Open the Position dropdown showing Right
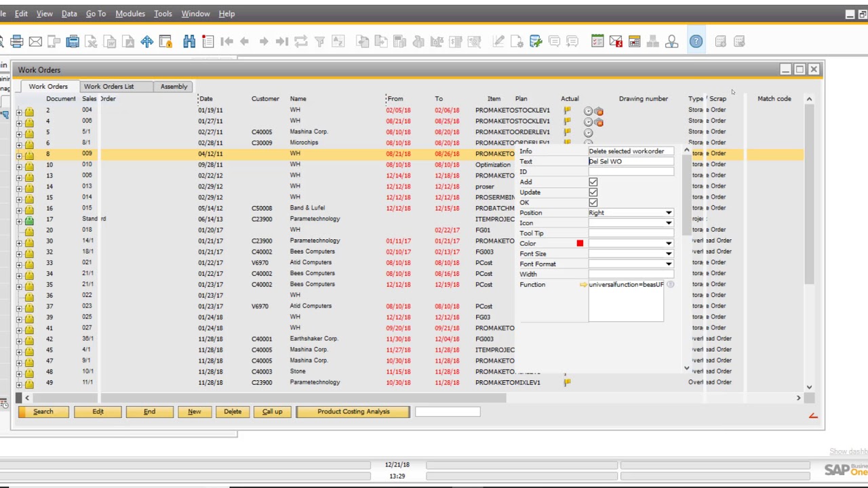Image resolution: width=868 pixels, height=488 pixels. point(669,213)
